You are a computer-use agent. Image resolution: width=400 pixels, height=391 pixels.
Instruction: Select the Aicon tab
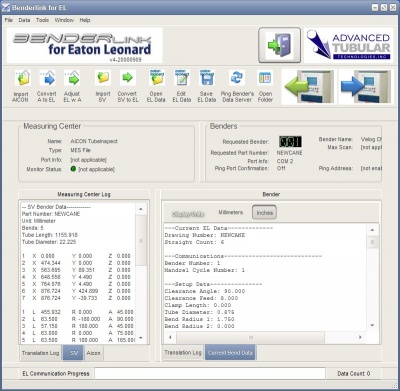point(93,353)
